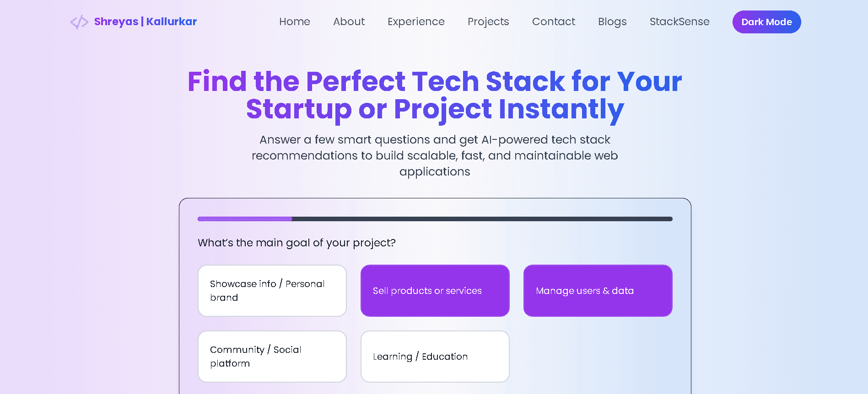
Task: Go to the Contact page
Action: point(553,21)
